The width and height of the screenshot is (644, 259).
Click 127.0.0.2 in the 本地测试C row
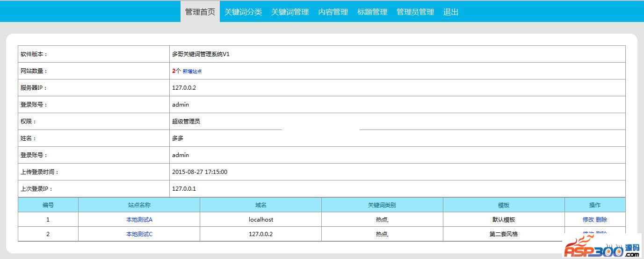point(261,234)
